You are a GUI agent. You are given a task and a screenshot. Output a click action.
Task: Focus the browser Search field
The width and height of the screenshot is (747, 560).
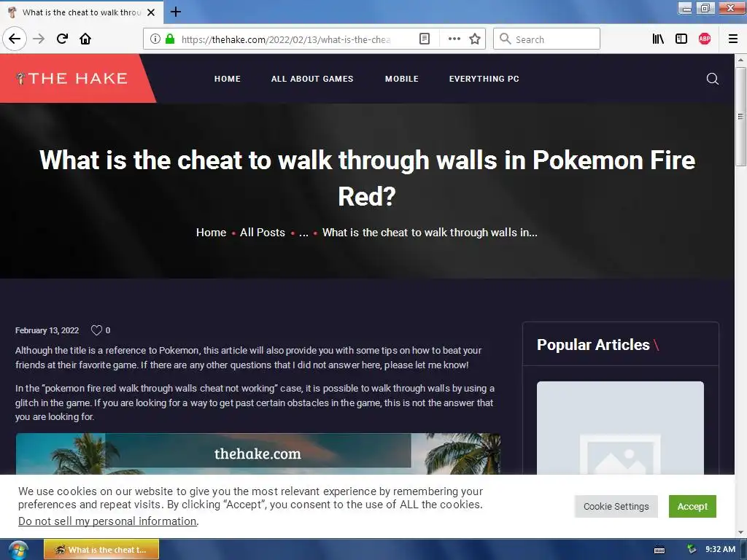pyautogui.click(x=546, y=39)
